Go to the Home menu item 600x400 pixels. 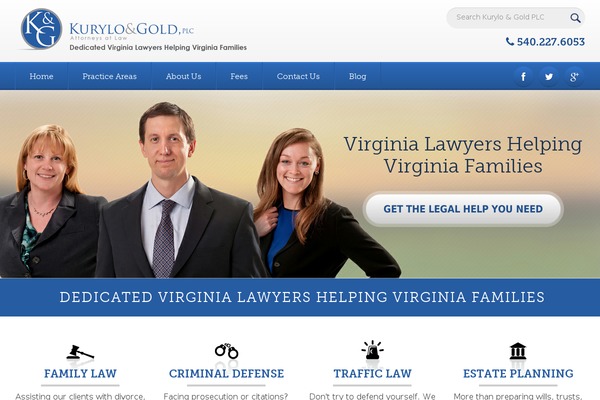41,76
